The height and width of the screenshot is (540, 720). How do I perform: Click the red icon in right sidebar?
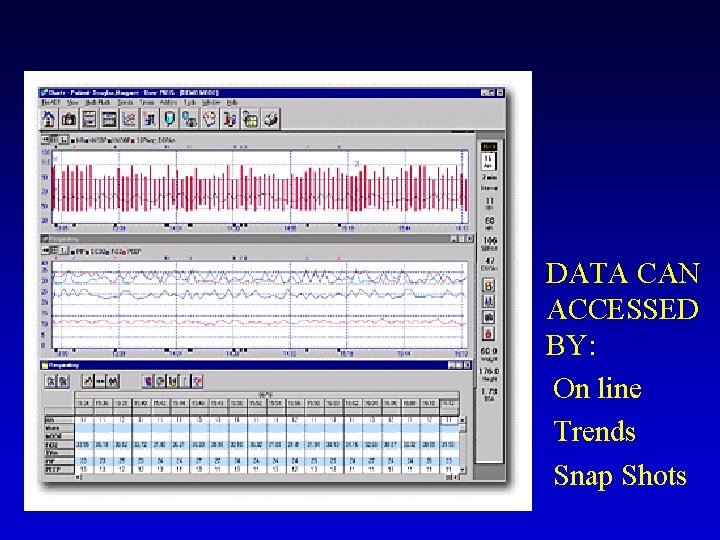pos(489,333)
